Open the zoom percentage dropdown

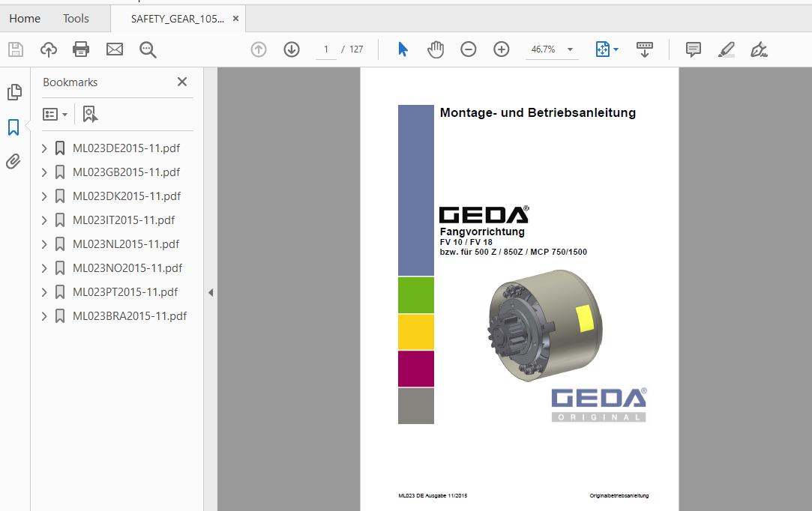570,49
